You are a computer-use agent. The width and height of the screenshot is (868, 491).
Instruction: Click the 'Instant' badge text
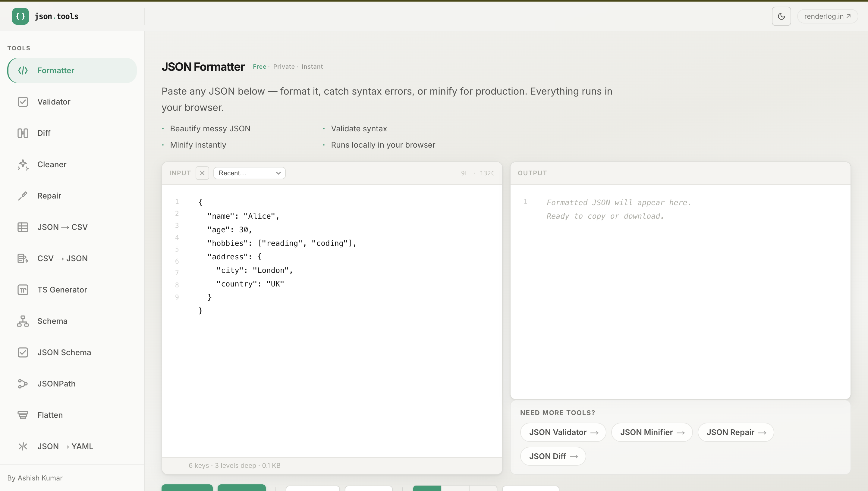312,67
